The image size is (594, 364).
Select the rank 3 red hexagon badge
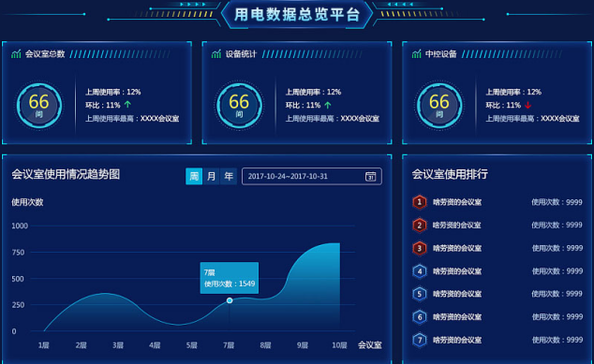point(420,248)
